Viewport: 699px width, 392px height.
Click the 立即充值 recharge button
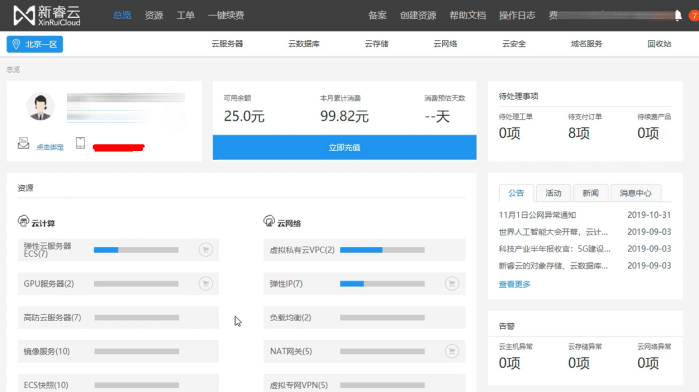coord(345,147)
